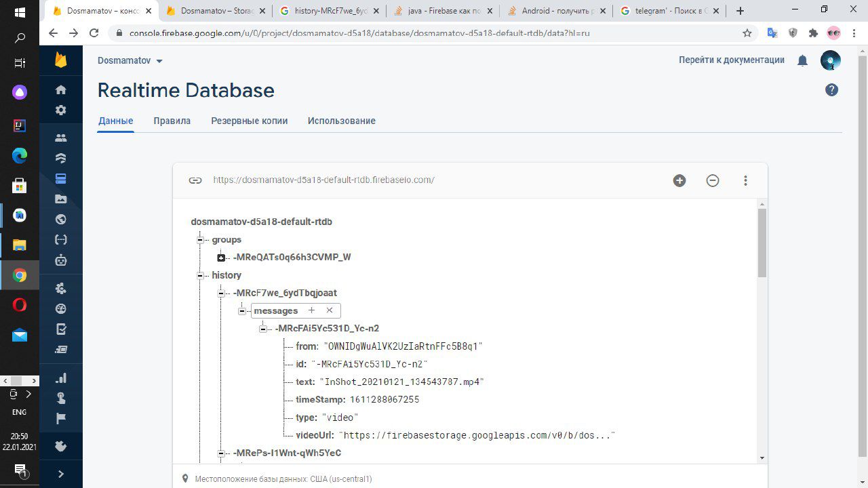Select the type value "video"
The height and width of the screenshot is (488, 868).
pyautogui.click(x=340, y=418)
